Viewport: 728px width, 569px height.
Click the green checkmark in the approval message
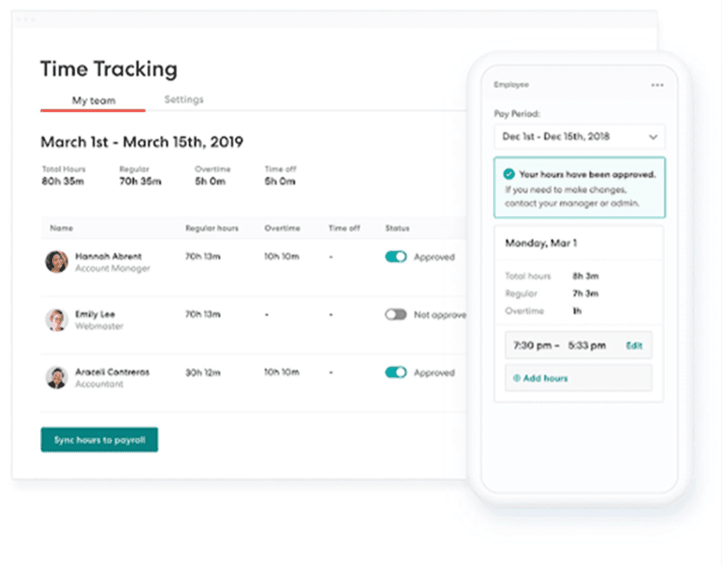click(509, 175)
